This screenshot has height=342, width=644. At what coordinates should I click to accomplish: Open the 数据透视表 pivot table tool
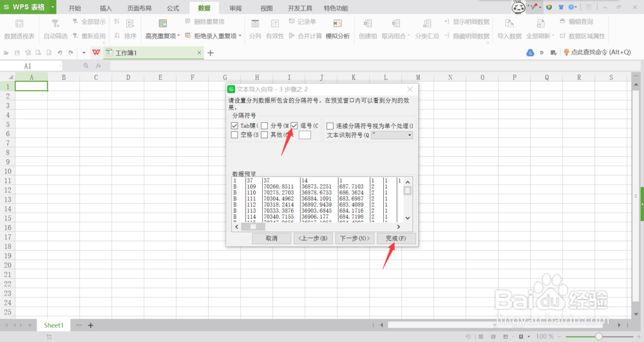coord(19,29)
